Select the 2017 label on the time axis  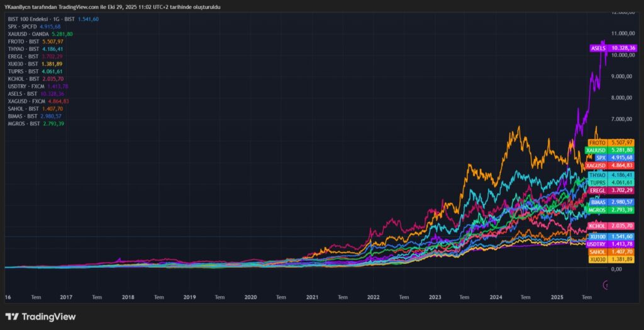pos(66,297)
